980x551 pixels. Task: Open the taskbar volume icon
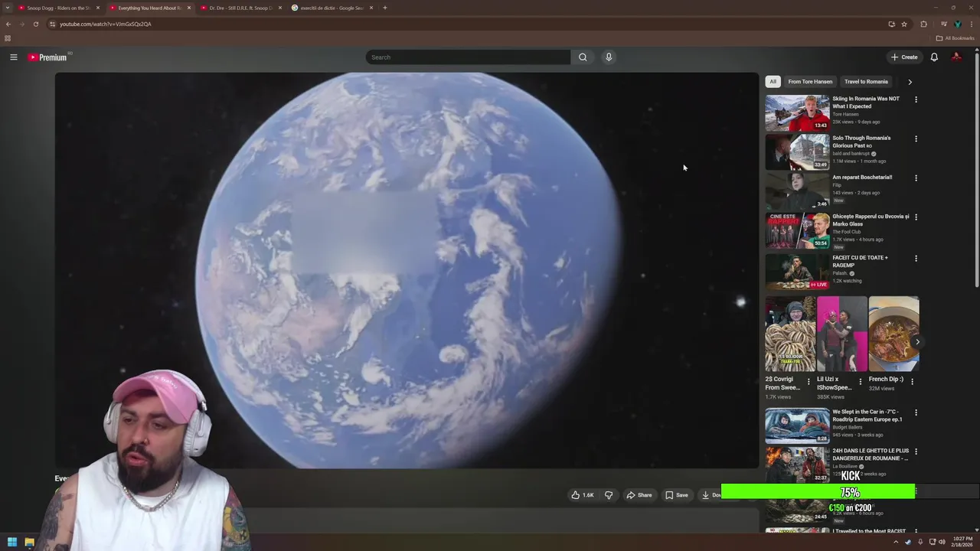point(942,543)
